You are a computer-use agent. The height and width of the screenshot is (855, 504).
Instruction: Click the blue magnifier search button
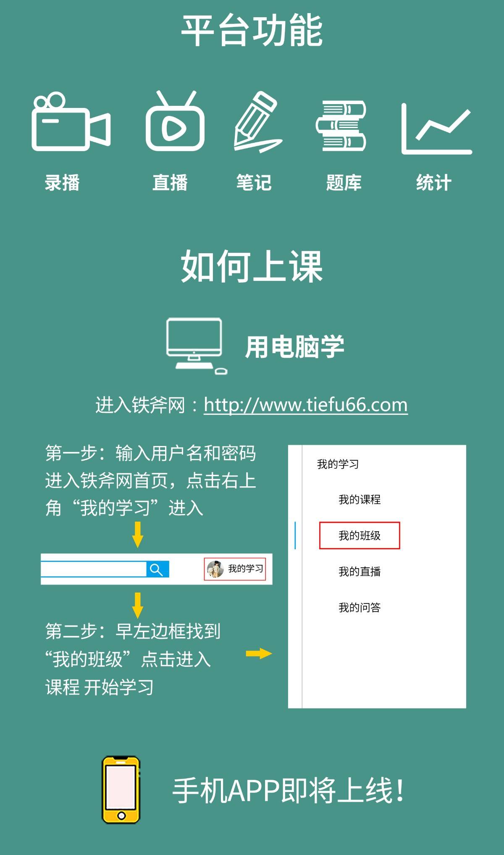(157, 569)
